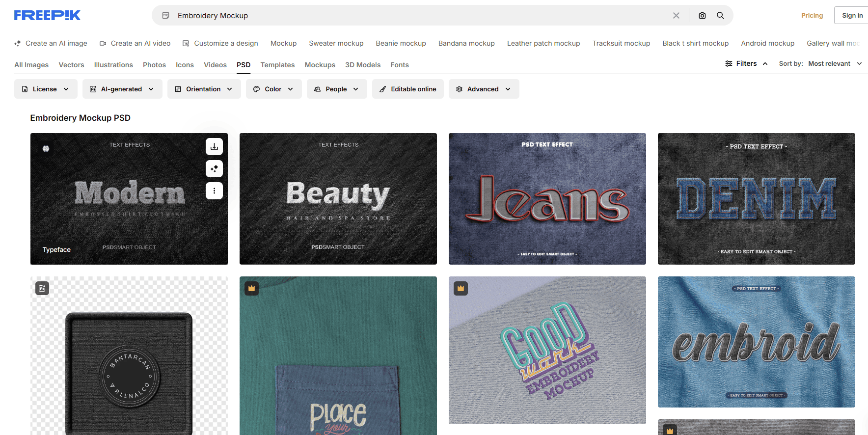Click the magnifying glass search icon
Screen dimensions: 868x435
[720, 16]
